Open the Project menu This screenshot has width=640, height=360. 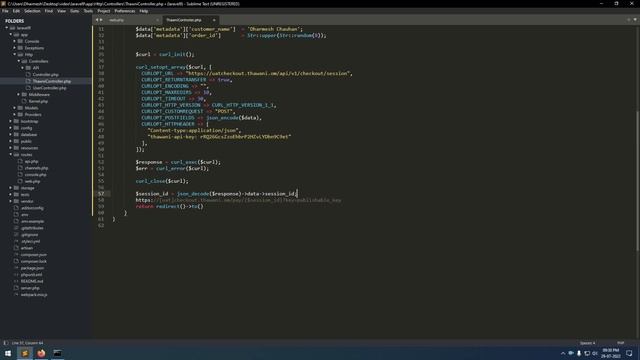(x=104, y=11)
